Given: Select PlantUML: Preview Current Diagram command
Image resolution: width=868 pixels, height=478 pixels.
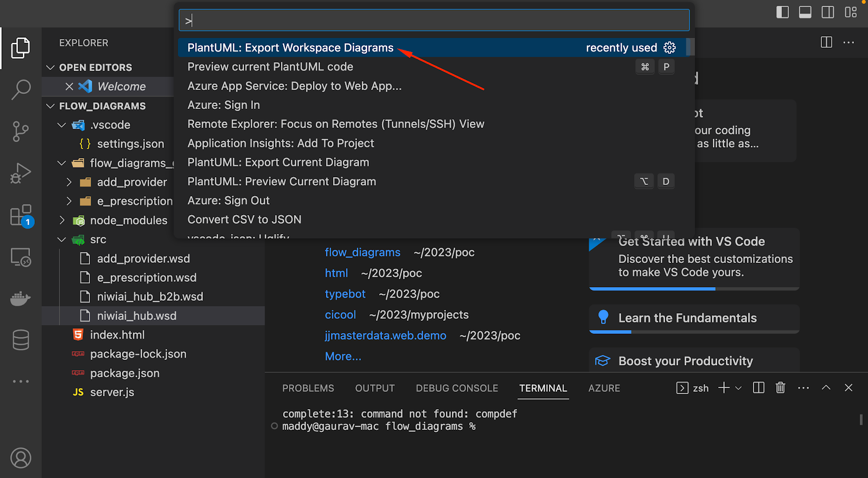Looking at the screenshot, I should click(x=432, y=181).
